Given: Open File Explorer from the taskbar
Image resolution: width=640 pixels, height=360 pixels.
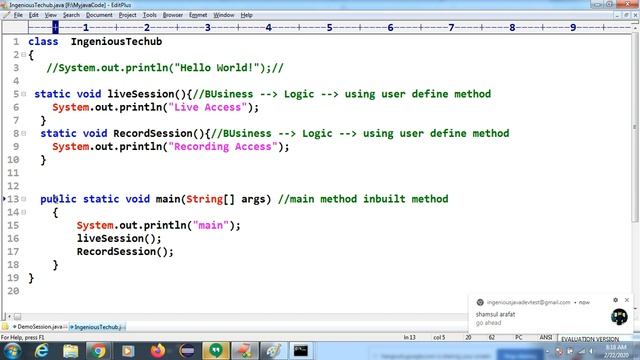Looking at the screenshot, I should tap(71, 351).
